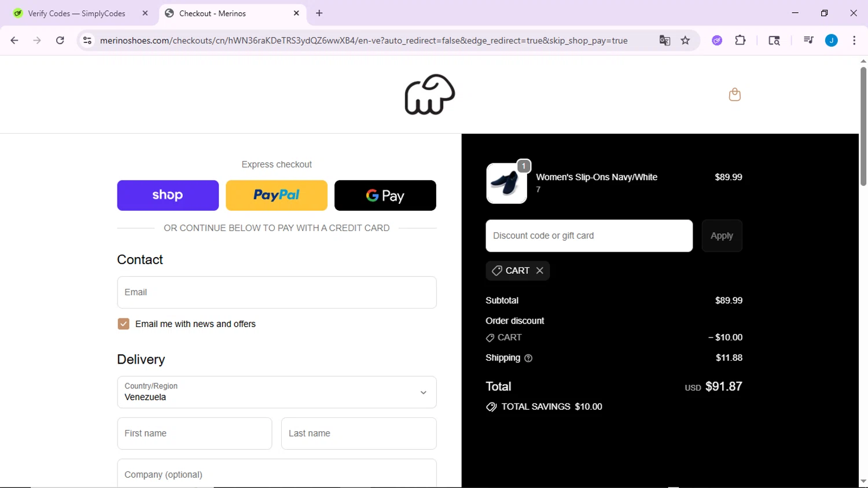Click the Express checkout heading
This screenshot has width=868, height=488.
point(277,164)
